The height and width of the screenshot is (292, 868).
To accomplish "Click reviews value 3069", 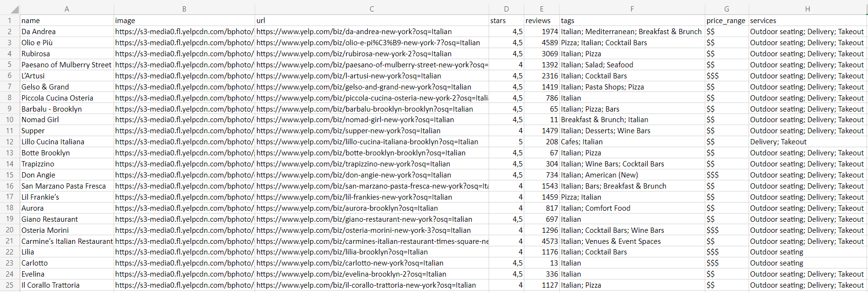I will pyautogui.click(x=542, y=53).
